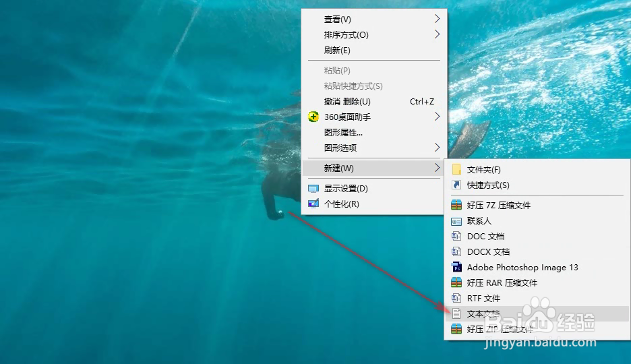Expand the 排序方式(O) submenu arrow

[x=437, y=34]
